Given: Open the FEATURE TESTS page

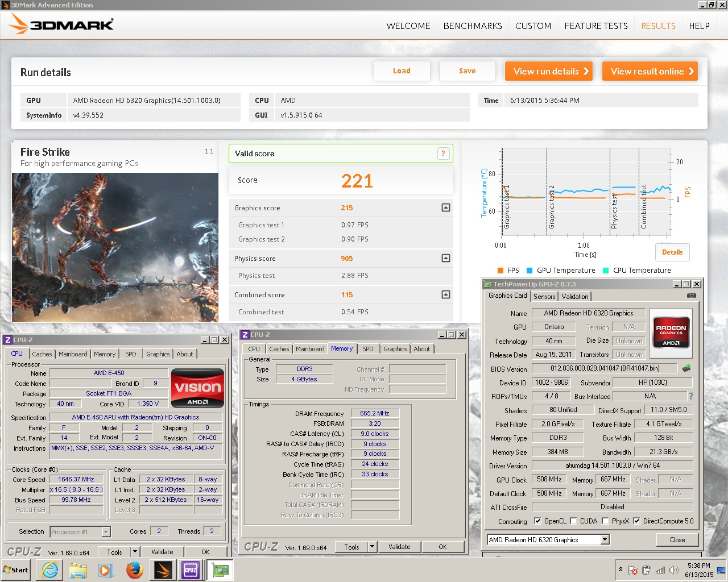Looking at the screenshot, I should [596, 26].
